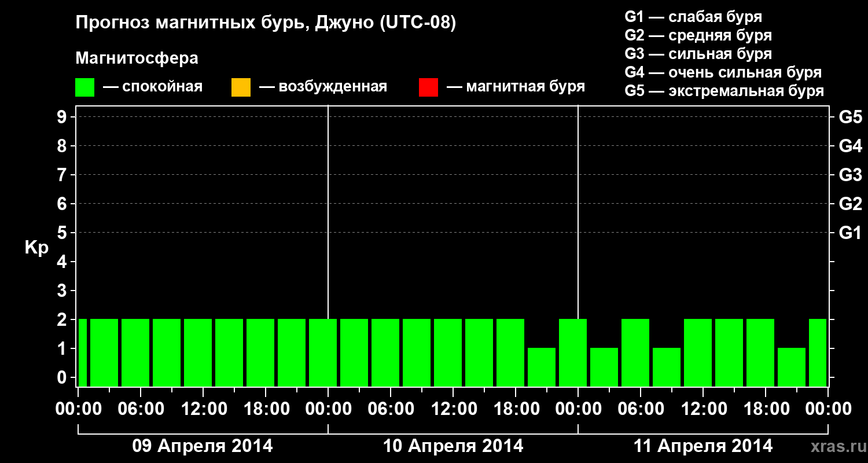This screenshot has height=463, width=868.
Task: Click the 'Магнитосфера' heading
Action: [x=137, y=58]
